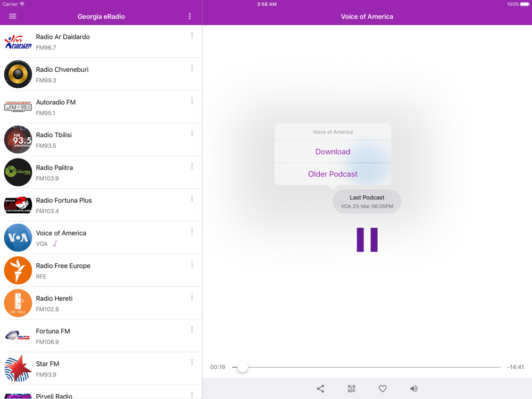The width and height of the screenshot is (532, 399).
Task: Select the Star FM station name
Action: (47, 364)
